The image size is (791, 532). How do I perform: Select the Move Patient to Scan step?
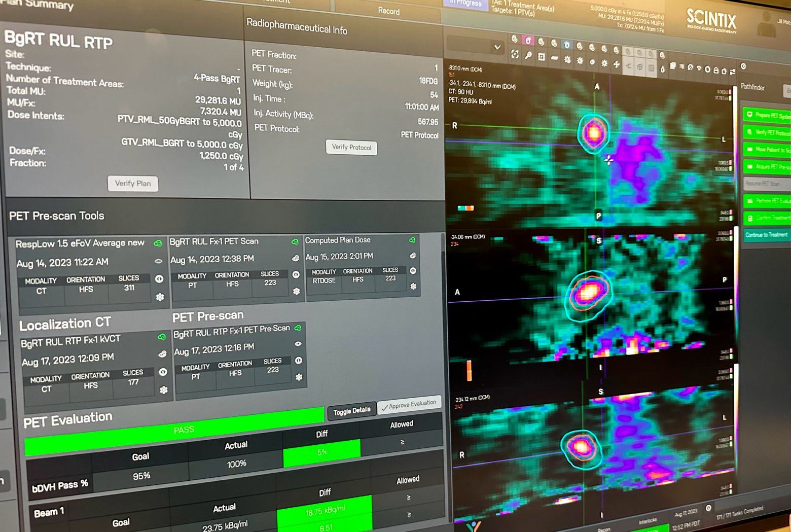(x=767, y=150)
